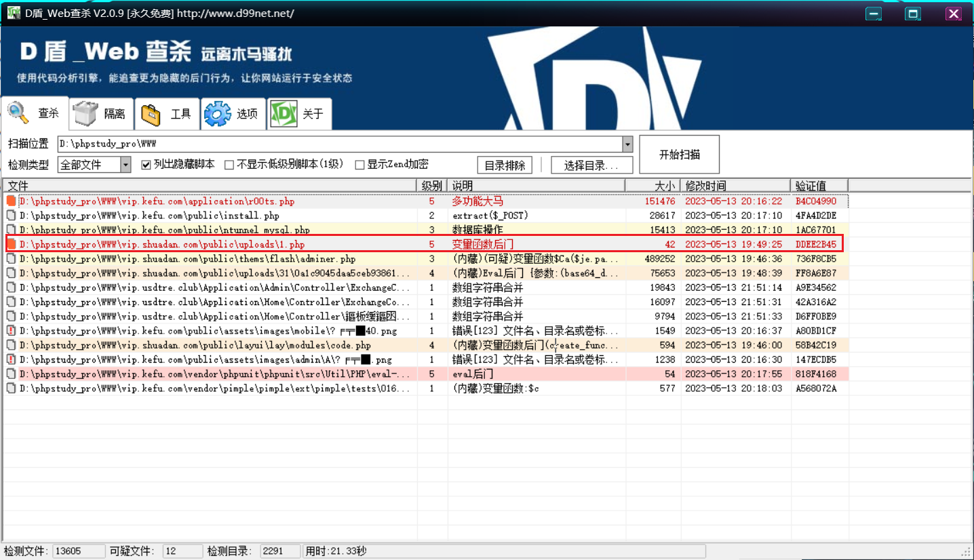Sort the list by the 文件 column header
This screenshot has height=560, width=974.
[x=210, y=186]
